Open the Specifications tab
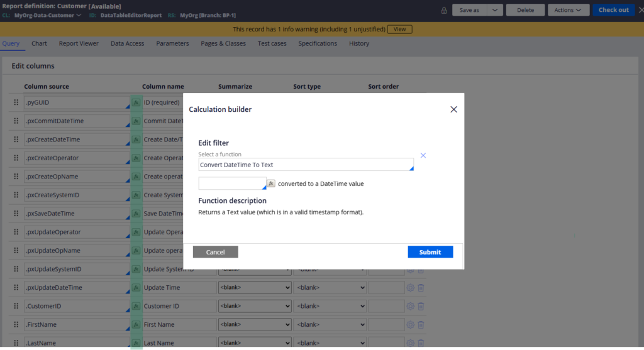This screenshot has width=644, height=350. click(318, 43)
